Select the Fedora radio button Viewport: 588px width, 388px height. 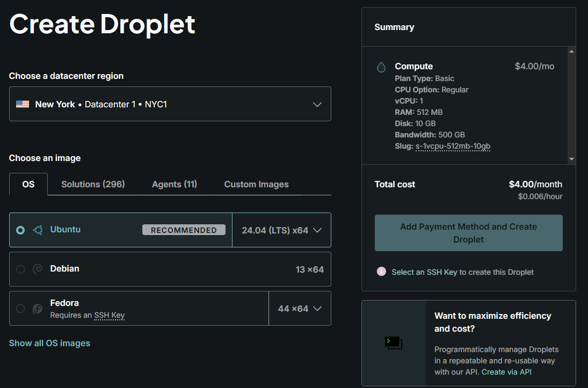pos(20,309)
